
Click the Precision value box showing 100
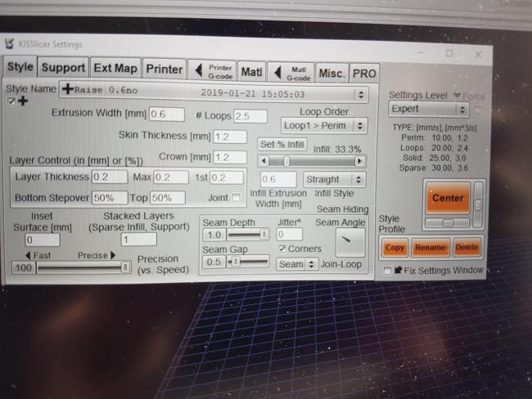[x=24, y=268]
